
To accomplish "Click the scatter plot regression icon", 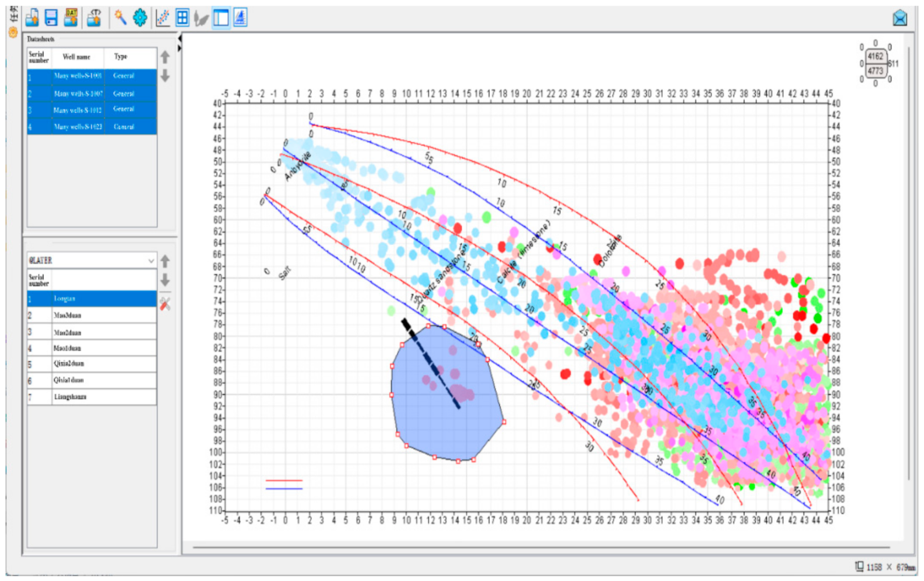I will tap(163, 18).
